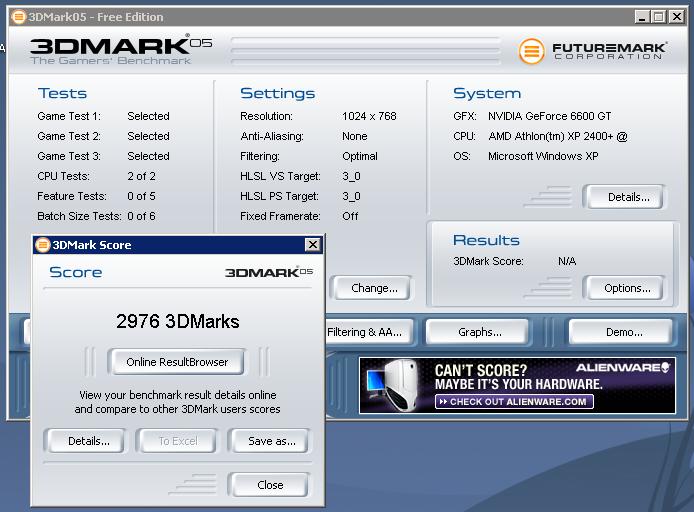The image size is (694, 512).
Task: Close the 3DMark05 main window
Action: click(x=677, y=17)
